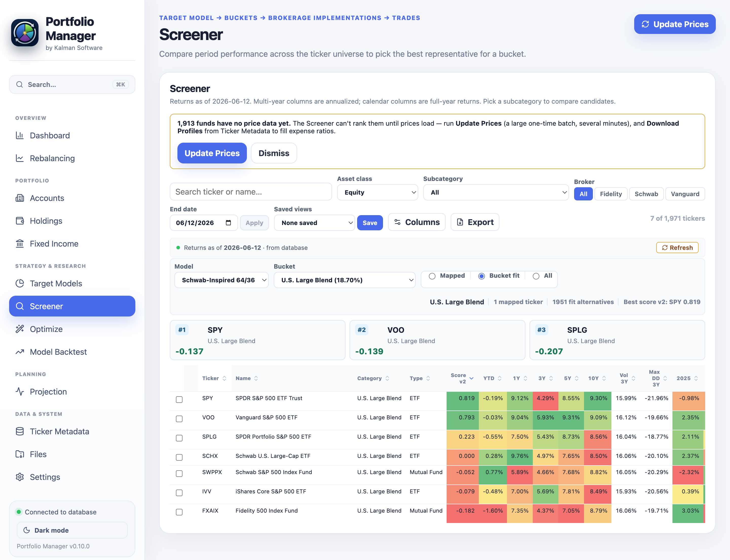Click the Accounts building icon

tap(20, 198)
